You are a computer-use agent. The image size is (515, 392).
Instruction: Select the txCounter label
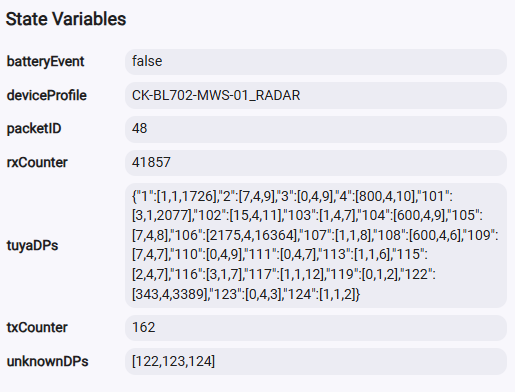click(x=37, y=328)
